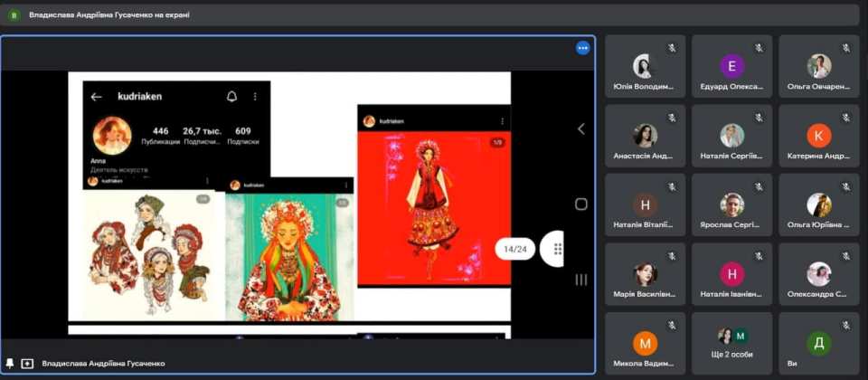Click the 446 publications count
This screenshot has width=868, height=380.
point(161,131)
